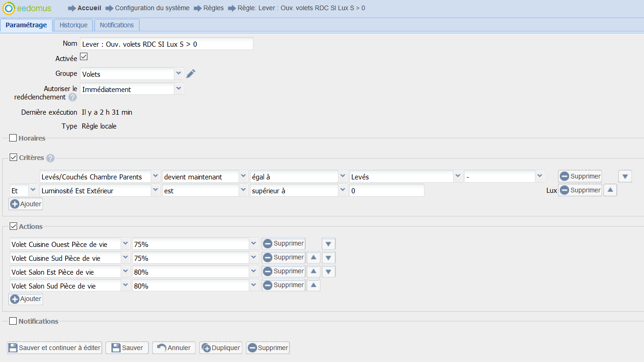Click the pencil icon to edit group Volets

coord(191,74)
